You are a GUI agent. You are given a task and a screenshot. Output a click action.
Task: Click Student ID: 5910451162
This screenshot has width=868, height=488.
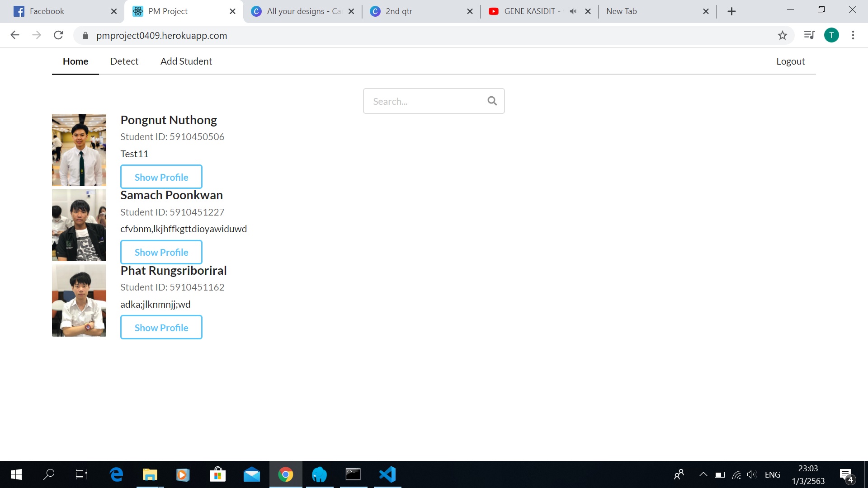pyautogui.click(x=172, y=287)
